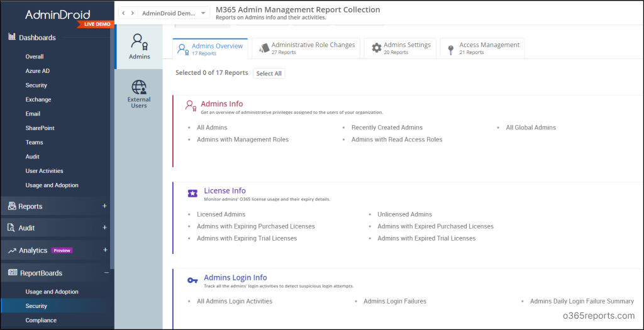The image size is (644, 330).
Task: Go back using the left arrow
Action: [x=124, y=13]
